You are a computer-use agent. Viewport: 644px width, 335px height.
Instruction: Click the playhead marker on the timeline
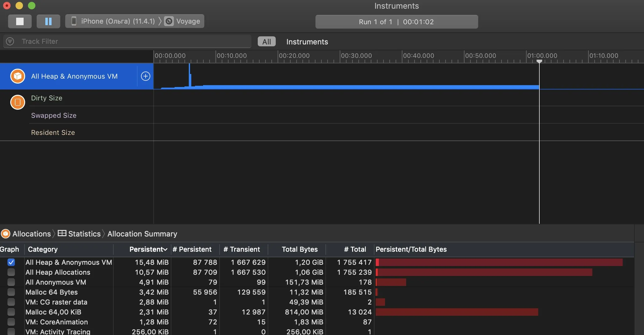click(539, 61)
